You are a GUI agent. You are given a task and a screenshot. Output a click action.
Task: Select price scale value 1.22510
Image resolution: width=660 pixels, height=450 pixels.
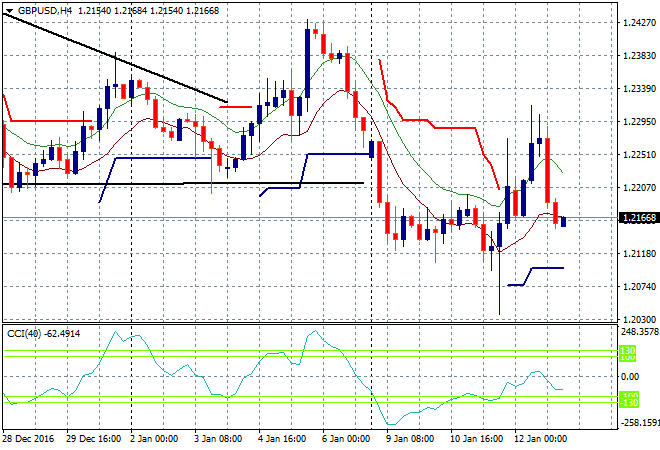(639, 154)
